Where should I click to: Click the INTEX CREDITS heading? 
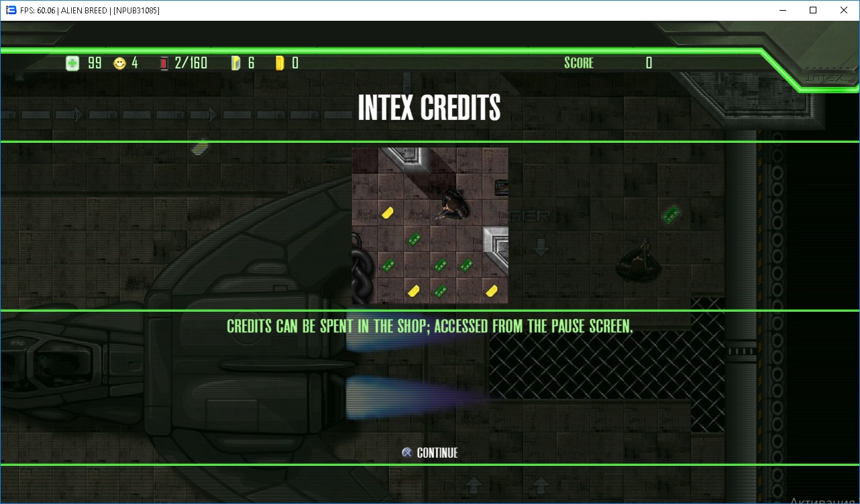coord(429,108)
